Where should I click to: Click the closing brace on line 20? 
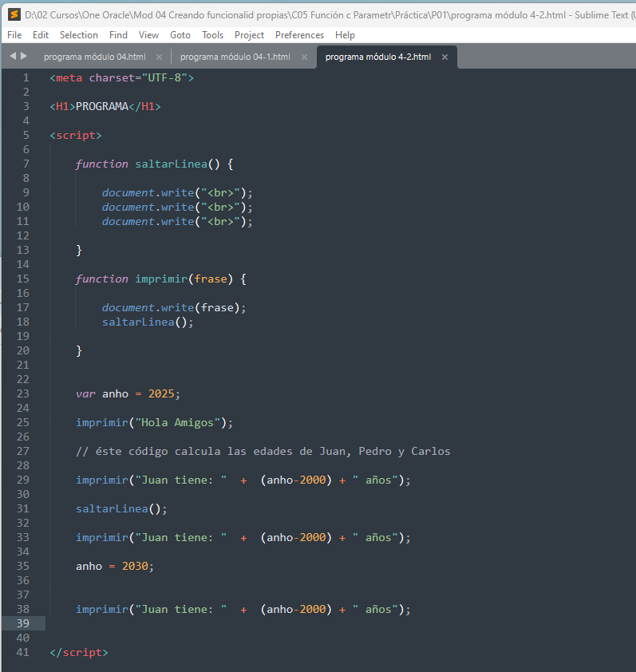tap(79, 350)
